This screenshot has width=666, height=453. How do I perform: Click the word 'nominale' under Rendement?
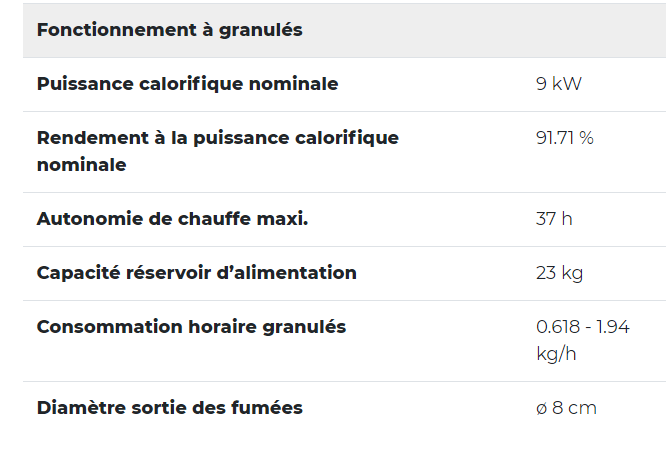[81, 165]
